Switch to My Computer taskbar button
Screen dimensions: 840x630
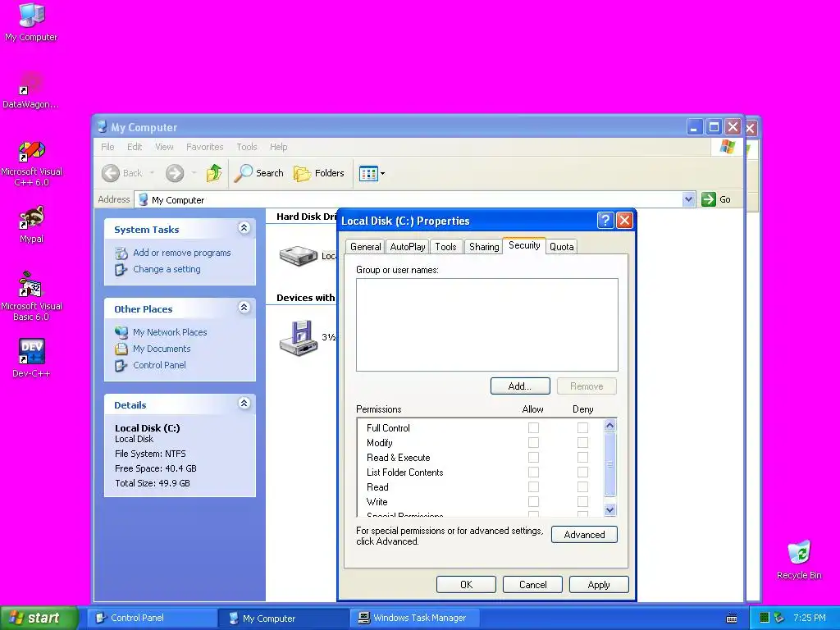(x=283, y=618)
